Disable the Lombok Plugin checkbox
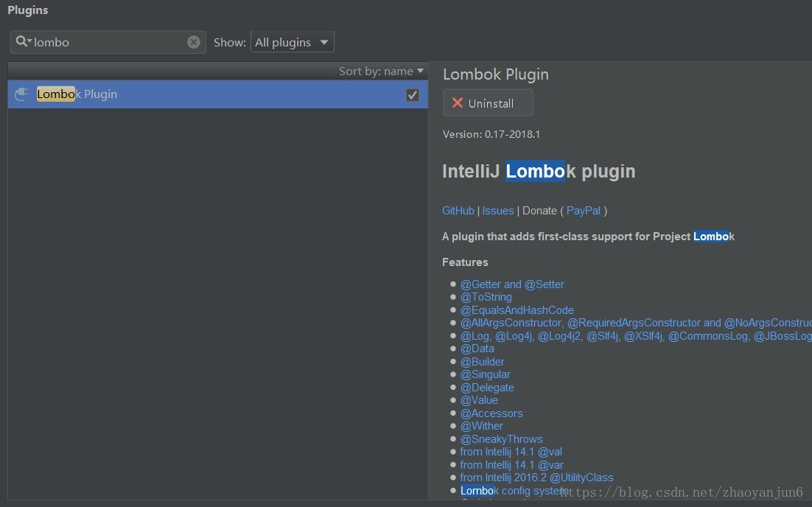This screenshot has height=507, width=812. coord(413,94)
